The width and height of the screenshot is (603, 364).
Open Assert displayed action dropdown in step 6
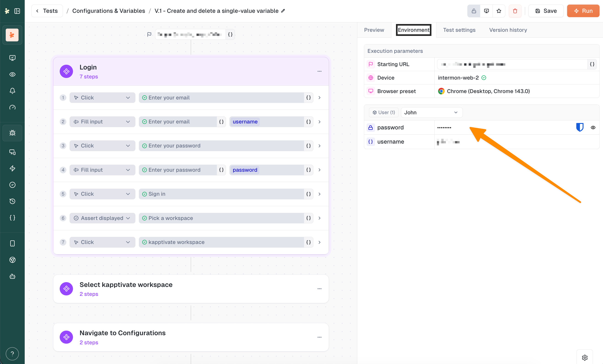coord(102,218)
